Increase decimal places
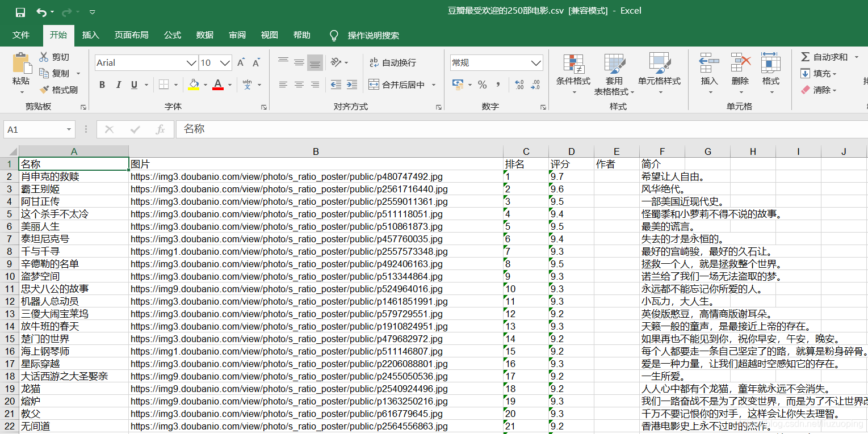The height and width of the screenshot is (434, 868). click(519, 85)
